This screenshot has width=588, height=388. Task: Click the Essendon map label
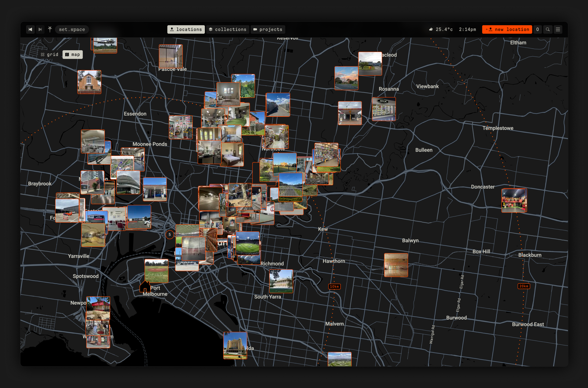pyautogui.click(x=135, y=114)
